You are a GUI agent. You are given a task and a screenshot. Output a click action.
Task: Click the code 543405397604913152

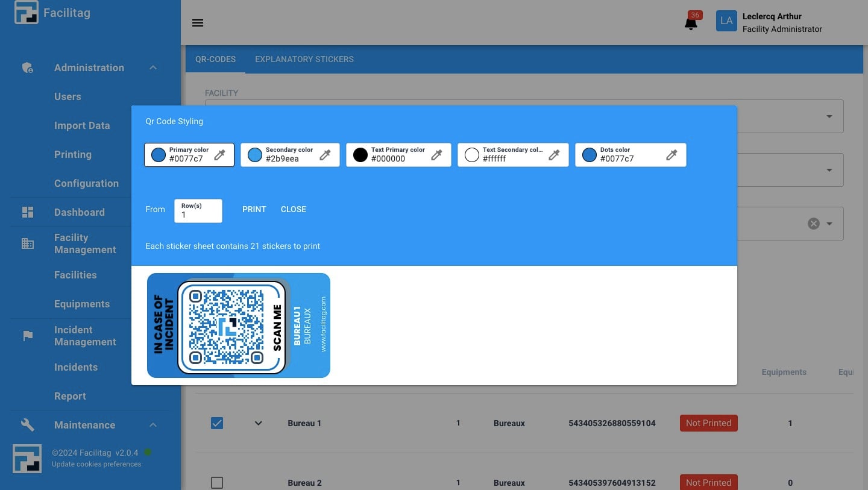(612, 483)
